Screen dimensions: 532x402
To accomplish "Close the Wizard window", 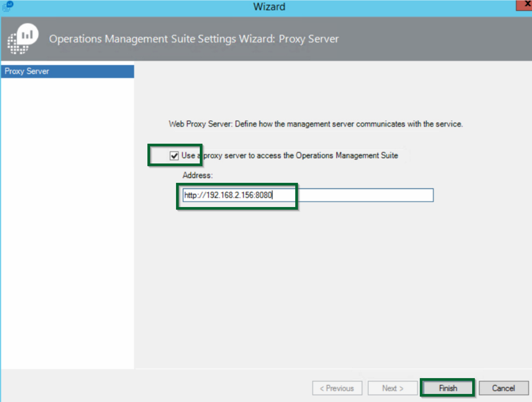I will point(524,5).
